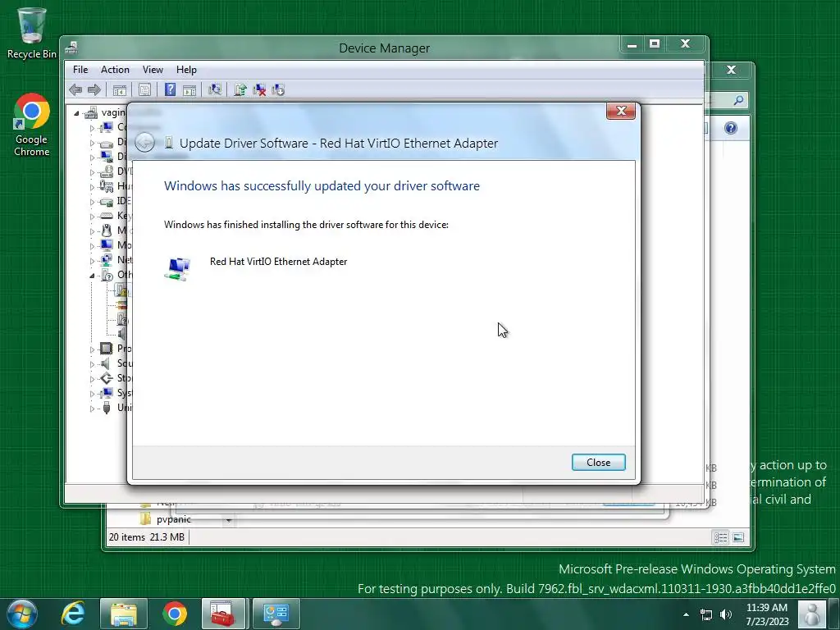Image resolution: width=840 pixels, height=630 pixels.
Task: Expand the IDE controllers tree node
Action: tap(92, 202)
